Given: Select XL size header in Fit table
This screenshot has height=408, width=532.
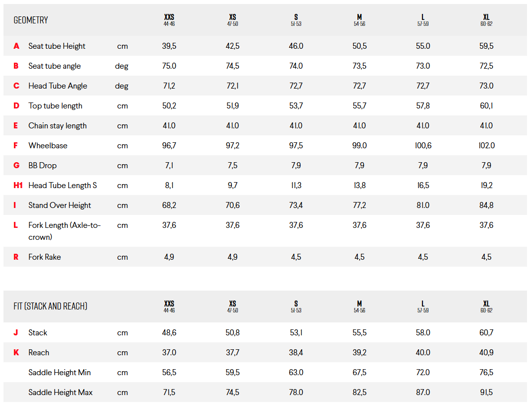Looking at the screenshot, I should [486, 306].
